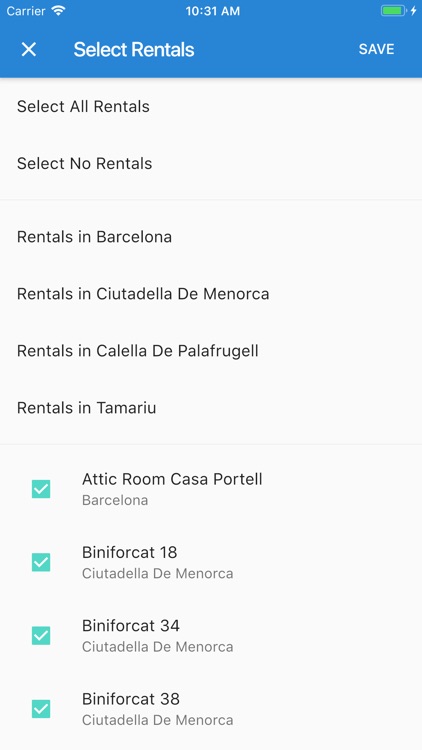The image size is (422, 750).
Task: Select Rentals in Calella De Palafrugell
Action: pos(211,351)
